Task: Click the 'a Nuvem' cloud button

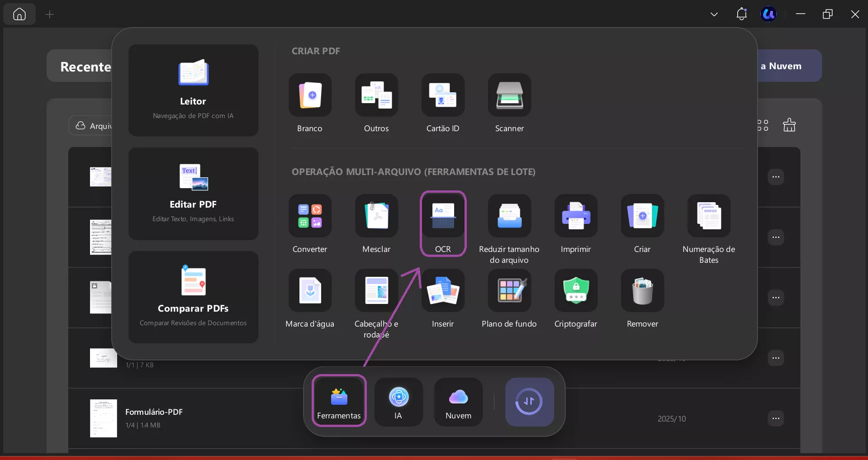Action: tap(789, 66)
